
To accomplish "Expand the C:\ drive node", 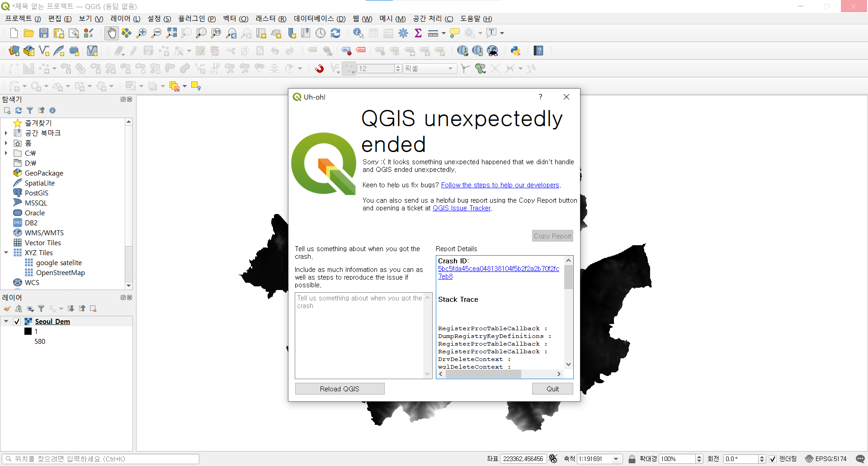I will tap(6, 153).
